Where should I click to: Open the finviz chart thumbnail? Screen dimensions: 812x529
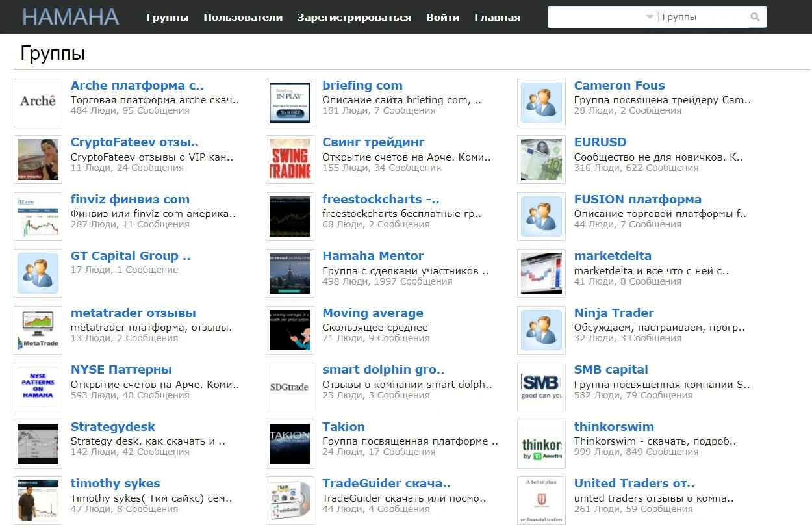[38, 216]
